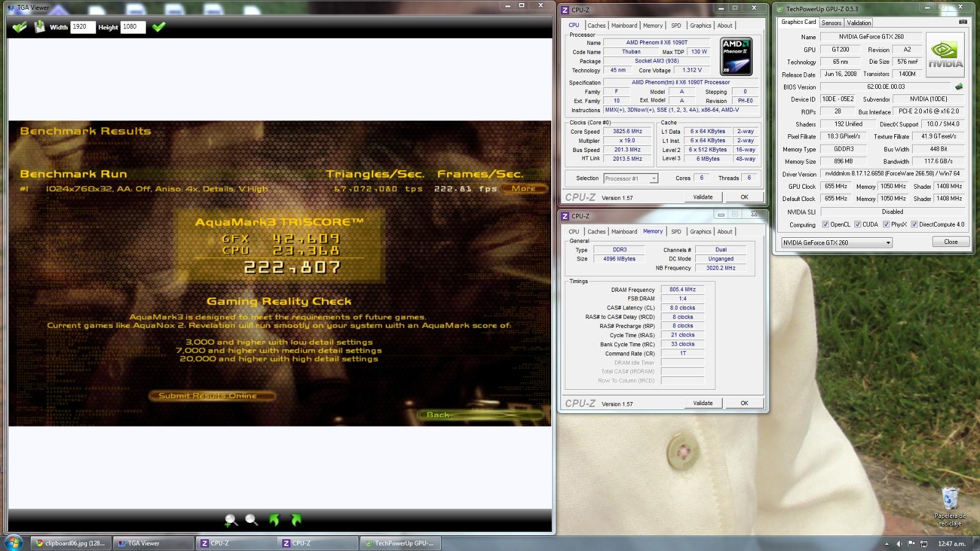The image size is (980, 551).
Task: Toggle the CUDA checkbox in GPU-Z
Action: tap(858, 224)
